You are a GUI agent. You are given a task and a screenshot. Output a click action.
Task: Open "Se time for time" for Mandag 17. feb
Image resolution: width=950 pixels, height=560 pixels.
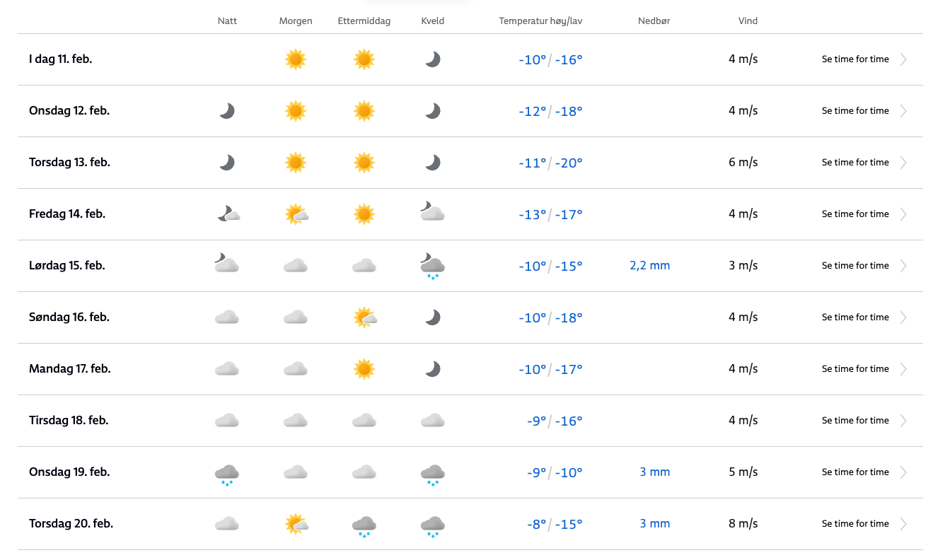(855, 369)
